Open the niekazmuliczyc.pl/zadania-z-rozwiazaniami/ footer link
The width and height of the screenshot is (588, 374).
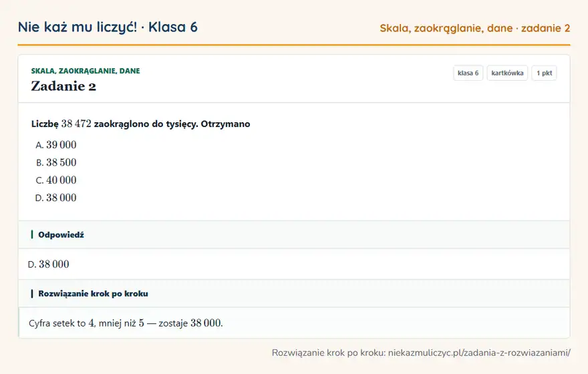tap(479, 353)
